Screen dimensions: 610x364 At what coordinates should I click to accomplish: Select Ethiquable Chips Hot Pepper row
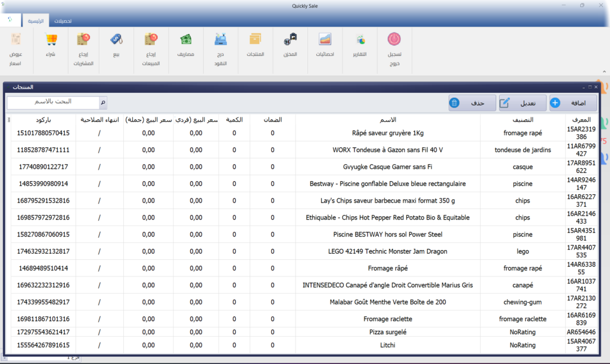coord(304,217)
